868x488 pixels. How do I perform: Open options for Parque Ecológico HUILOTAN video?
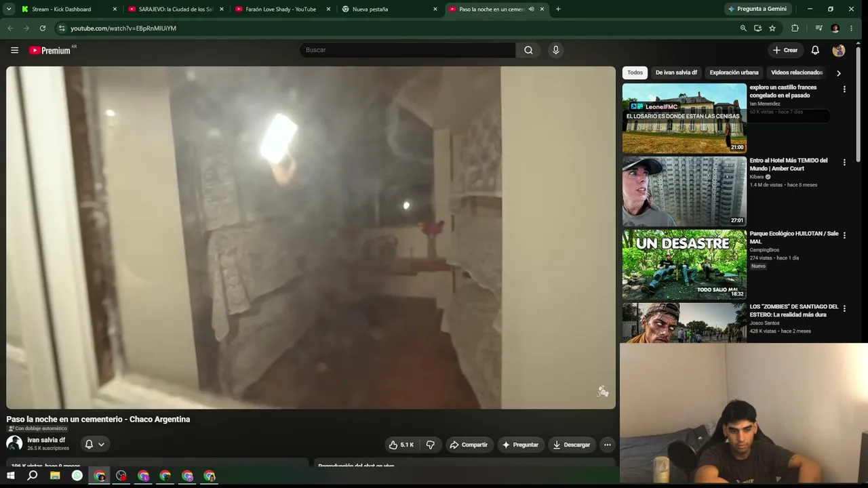coord(844,236)
